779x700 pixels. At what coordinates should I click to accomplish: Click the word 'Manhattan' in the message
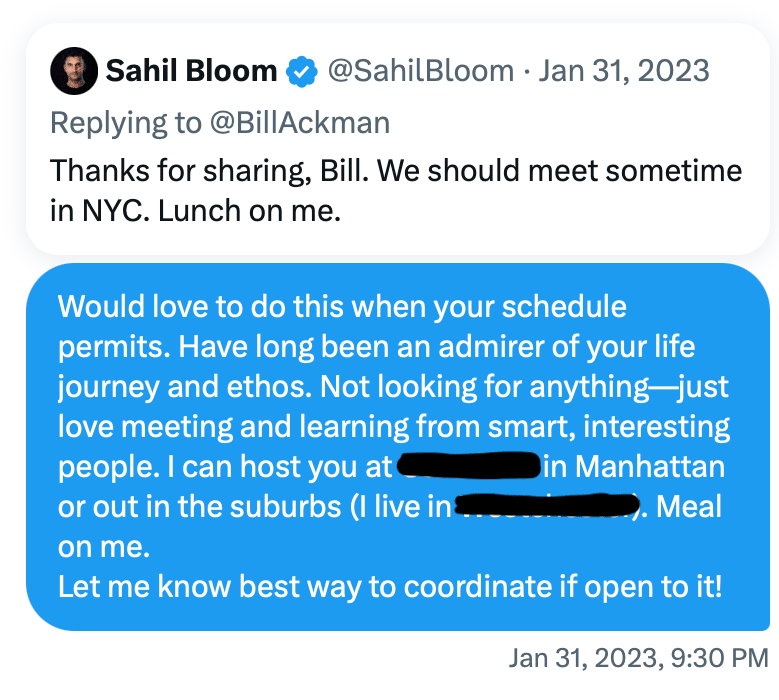(650, 467)
